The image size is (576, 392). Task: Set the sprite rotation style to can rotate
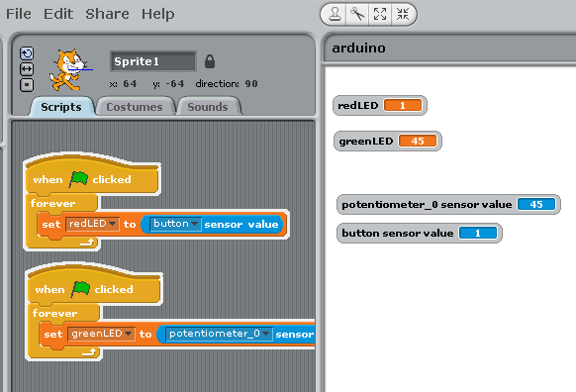[27, 53]
